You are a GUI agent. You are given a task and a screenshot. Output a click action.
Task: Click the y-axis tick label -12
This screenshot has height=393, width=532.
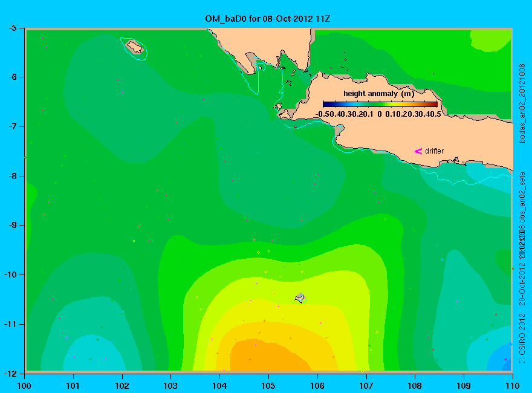pyautogui.click(x=10, y=374)
